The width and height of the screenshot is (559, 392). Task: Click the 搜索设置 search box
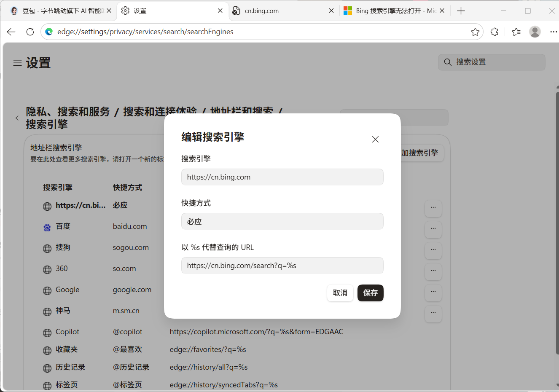(492, 62)
